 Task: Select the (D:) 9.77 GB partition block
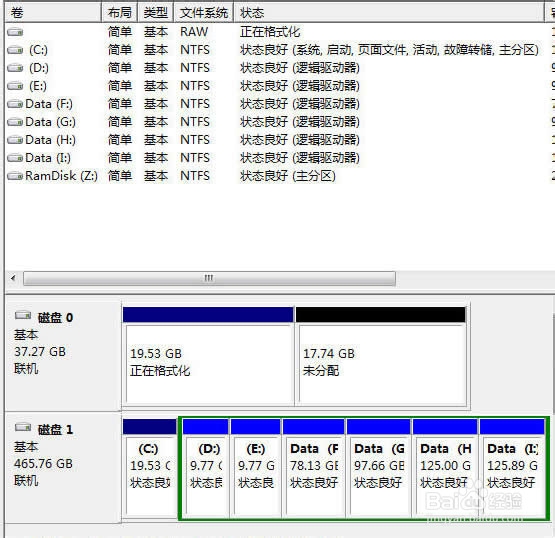pyautogui.click(x=206, y=468)
